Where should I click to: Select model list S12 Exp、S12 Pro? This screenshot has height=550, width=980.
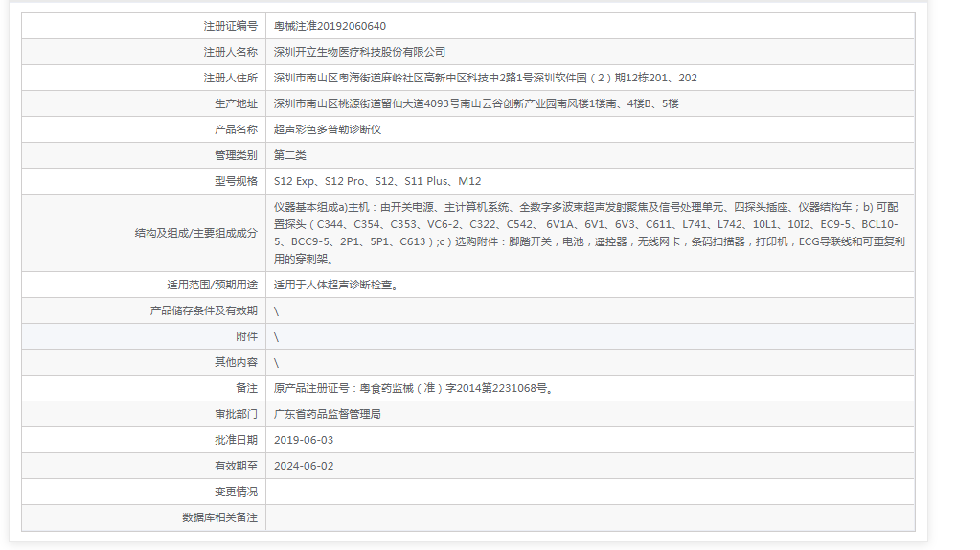[377, 181]
